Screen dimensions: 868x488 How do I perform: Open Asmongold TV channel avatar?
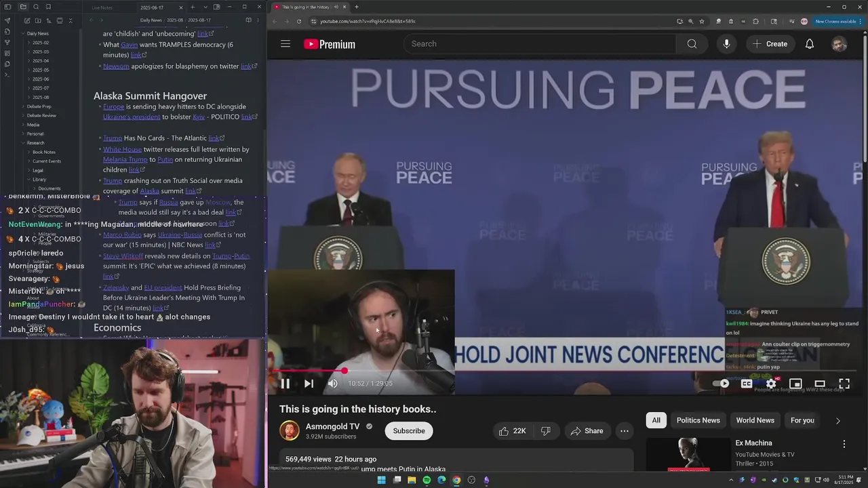290,431
